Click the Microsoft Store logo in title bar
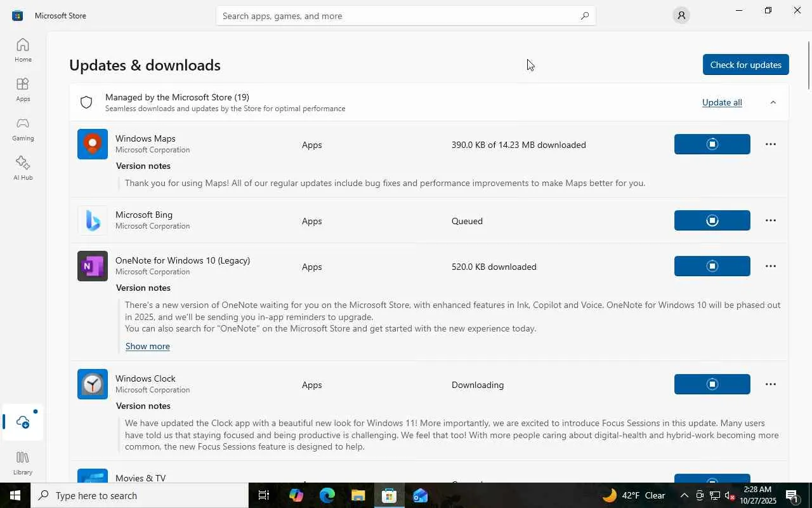 (17, 15)
